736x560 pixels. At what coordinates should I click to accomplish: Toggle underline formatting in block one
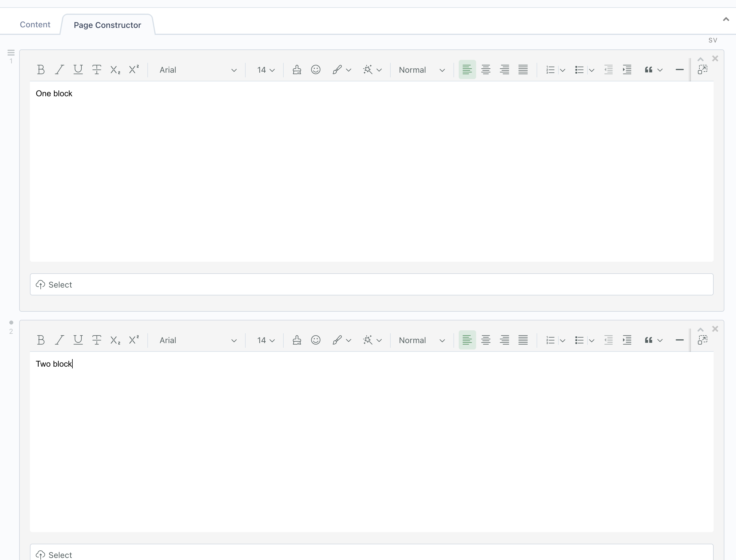(78, 70)
